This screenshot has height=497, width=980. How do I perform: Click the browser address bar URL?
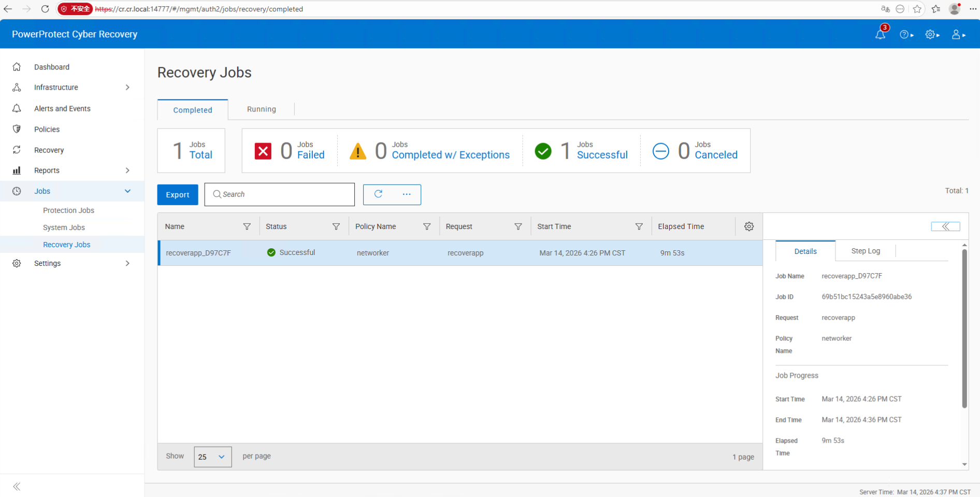199,9
